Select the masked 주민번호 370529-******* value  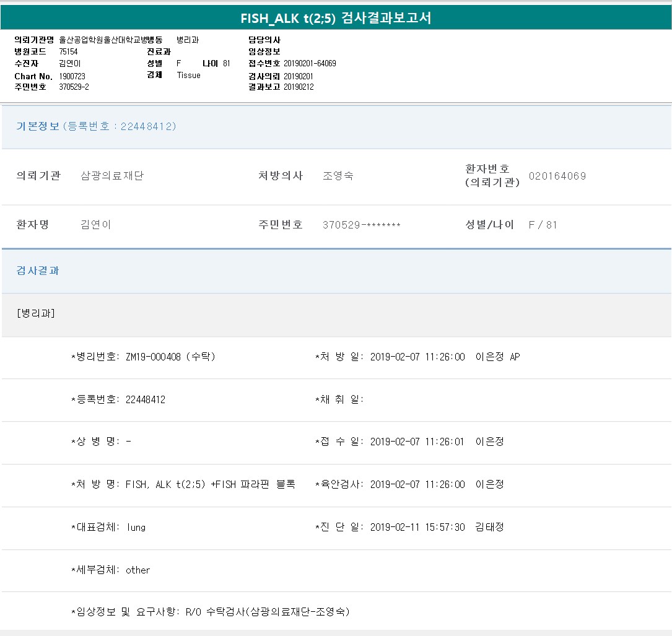(361, 225)
